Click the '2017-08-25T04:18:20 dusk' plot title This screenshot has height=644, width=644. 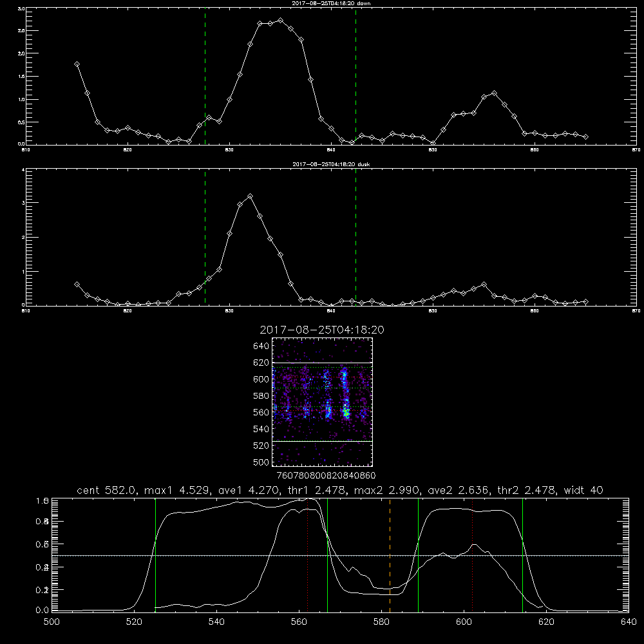pos(331,164)
